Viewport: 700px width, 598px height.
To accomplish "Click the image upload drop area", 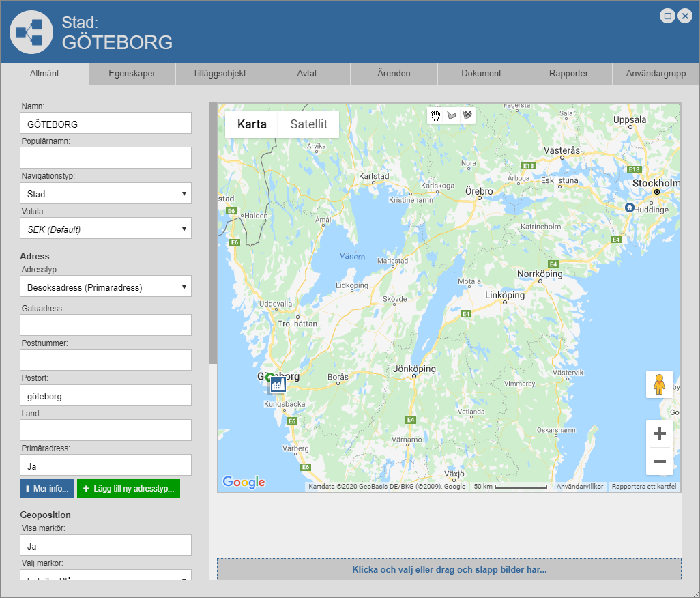I will [449, 569].
